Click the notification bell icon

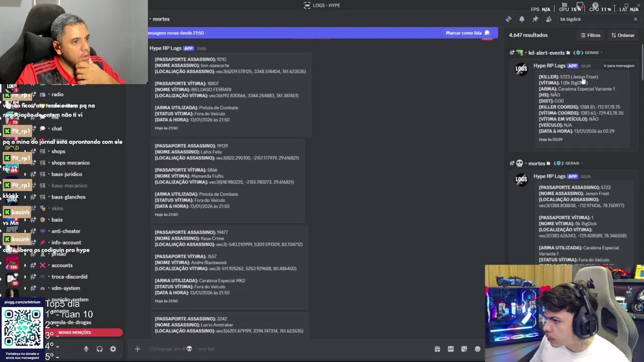[522, 19]
